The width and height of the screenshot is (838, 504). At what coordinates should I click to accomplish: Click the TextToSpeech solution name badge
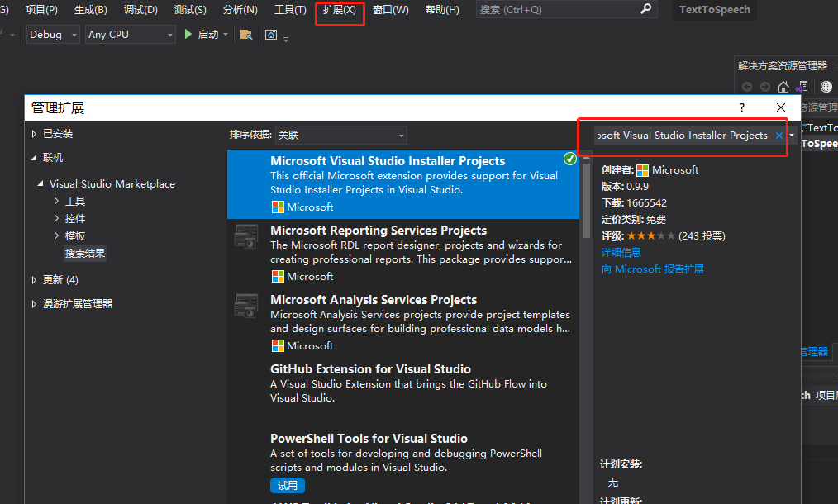click(715, 10)
